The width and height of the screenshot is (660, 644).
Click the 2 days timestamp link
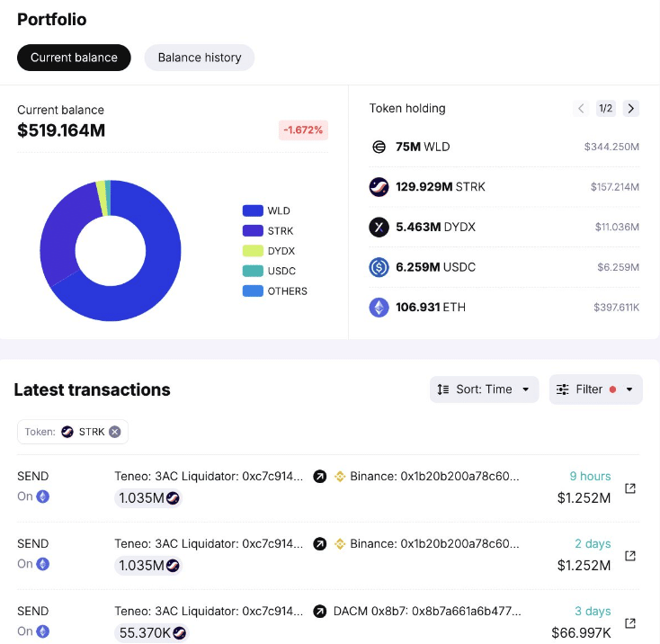click(593, 543)
